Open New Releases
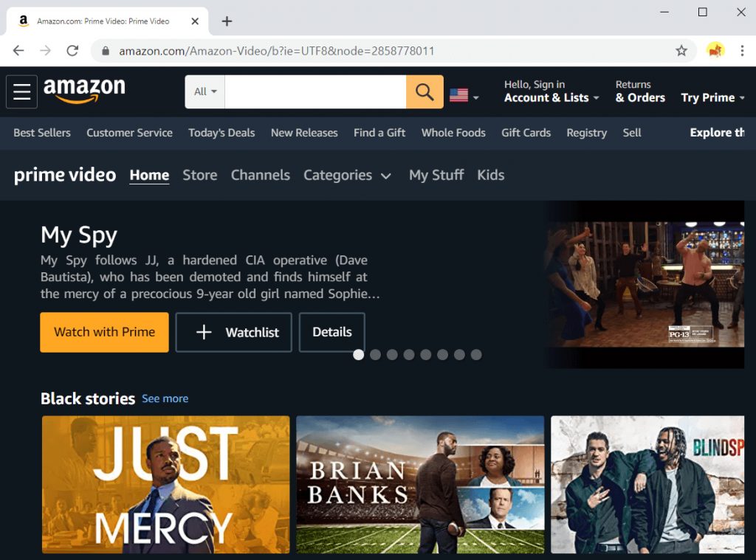756x560 pixels. [304, 133]
